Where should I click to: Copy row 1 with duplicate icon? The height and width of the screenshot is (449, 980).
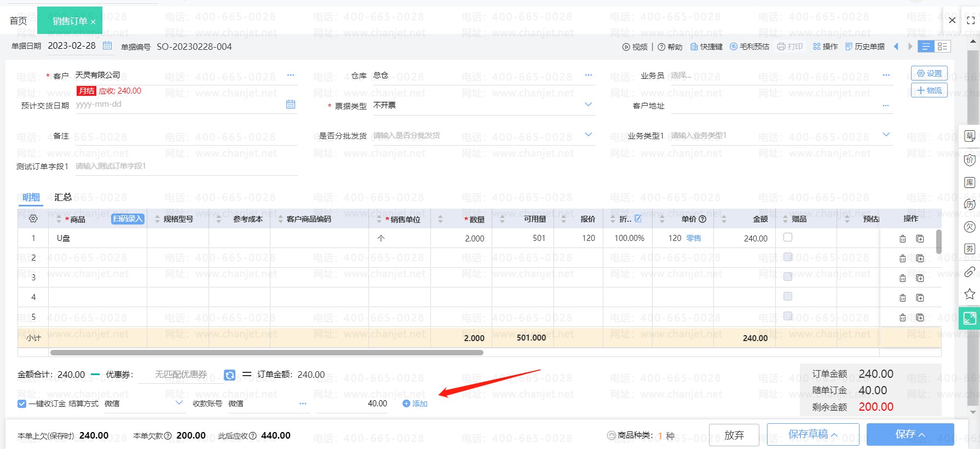click(x=920, y=239)
